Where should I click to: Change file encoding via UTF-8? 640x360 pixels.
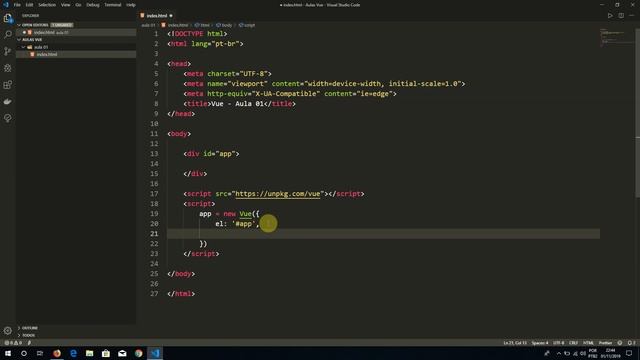[558, 343]
